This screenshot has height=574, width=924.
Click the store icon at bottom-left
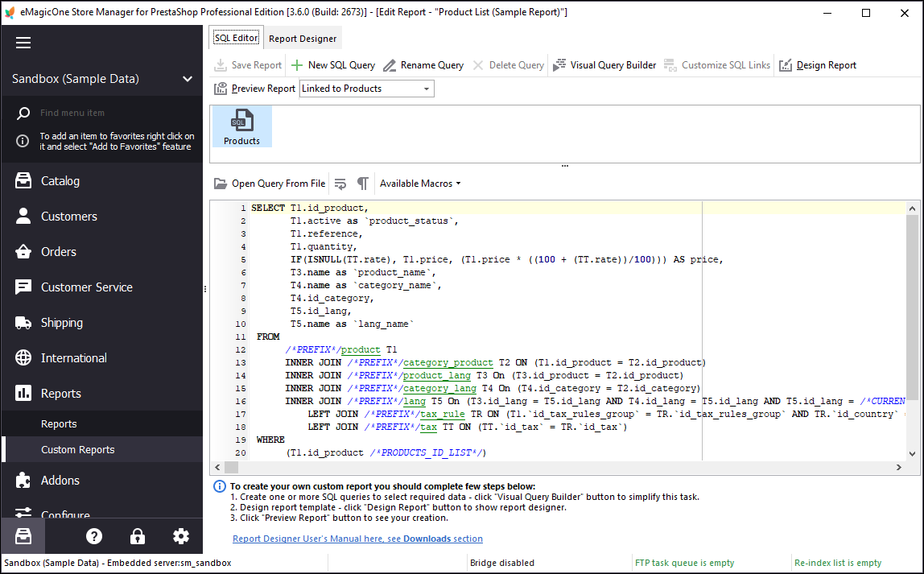point(23,536)
